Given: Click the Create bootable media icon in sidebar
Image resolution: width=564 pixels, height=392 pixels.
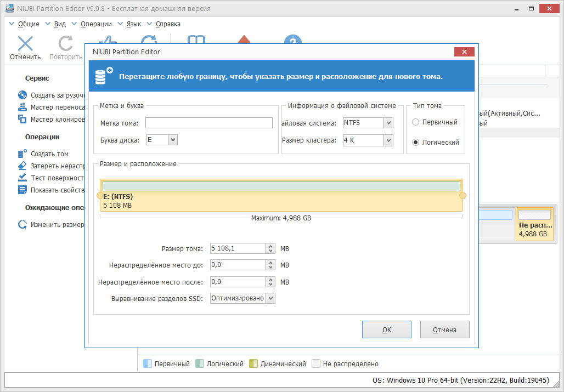Looking at the screenshot, I should pyautogui.click(x=22, y=95).
